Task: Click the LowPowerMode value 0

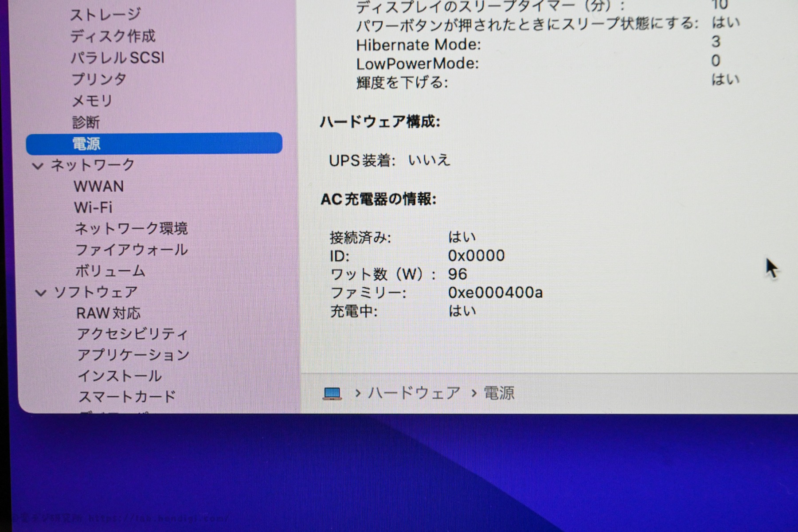Action: pyautogui.click(x=716, y=61)
